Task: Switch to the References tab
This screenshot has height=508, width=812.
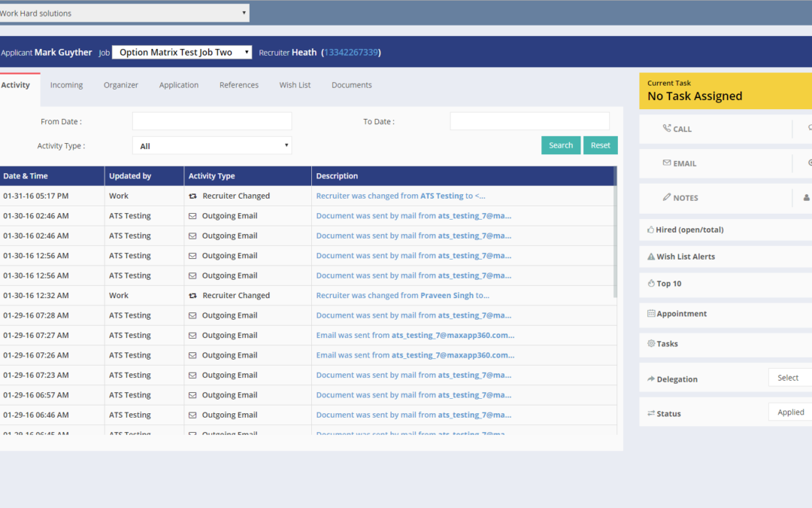Action: pos(239,85)
